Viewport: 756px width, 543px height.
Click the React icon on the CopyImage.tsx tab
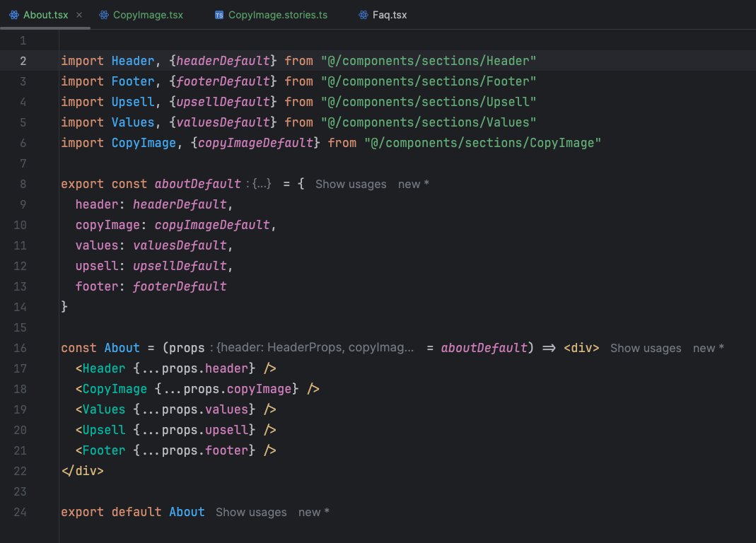105,13
